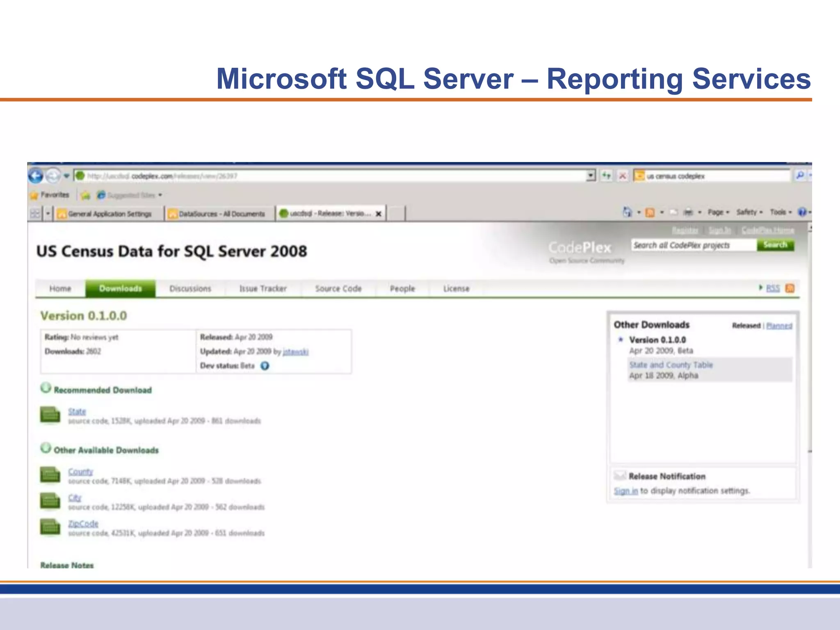This screenshot has width=840, height=630.
Task: Click the Sign In link in header
Action: [720, 231]
